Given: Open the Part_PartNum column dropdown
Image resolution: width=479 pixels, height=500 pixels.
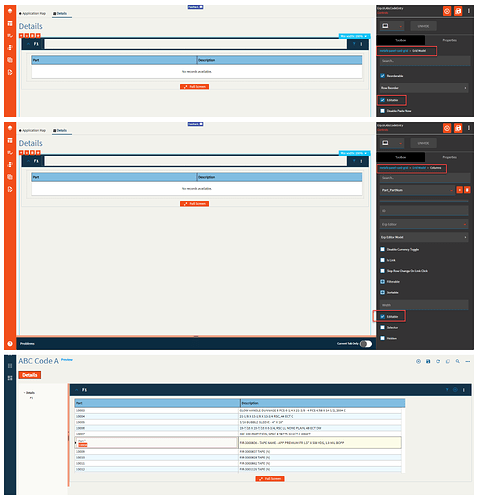Looking at the screenshot, I should tap(417, 190).
